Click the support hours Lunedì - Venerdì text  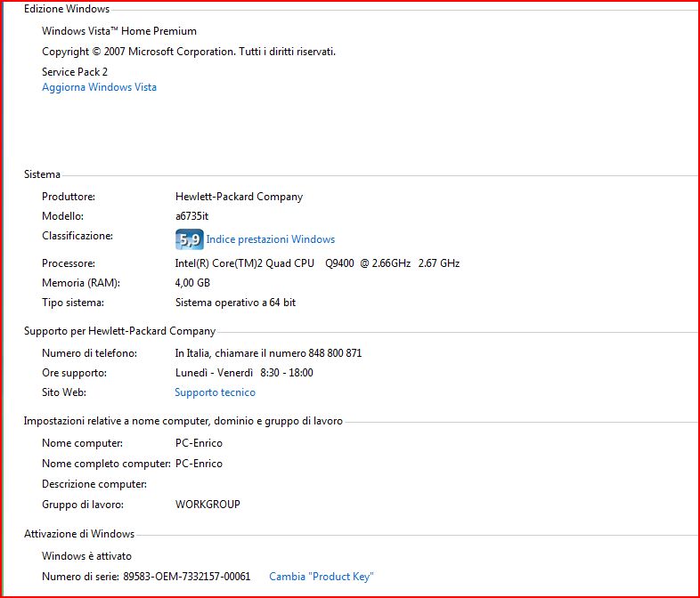click(x=244, y=373)
